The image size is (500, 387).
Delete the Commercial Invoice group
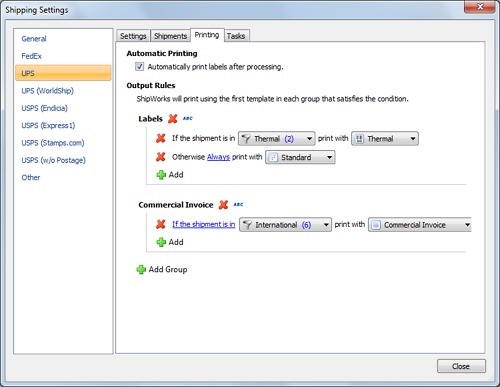coord(223,205)
